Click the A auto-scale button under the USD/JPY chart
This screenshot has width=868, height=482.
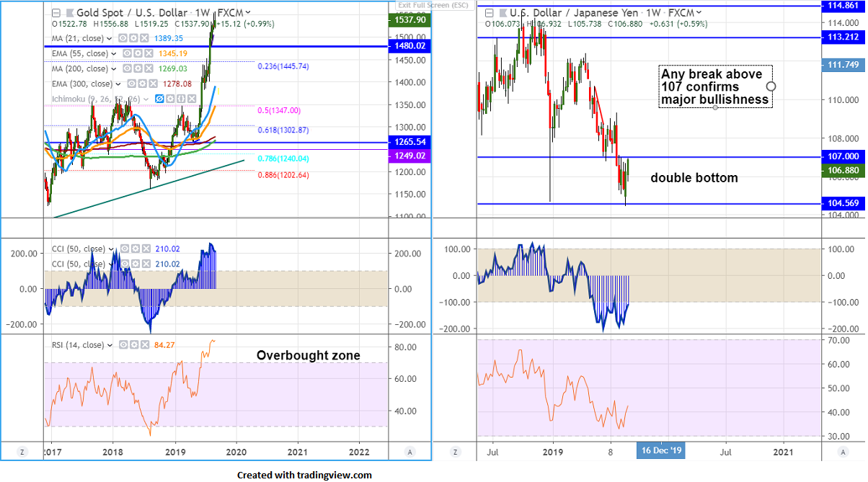tap(843, 452)
